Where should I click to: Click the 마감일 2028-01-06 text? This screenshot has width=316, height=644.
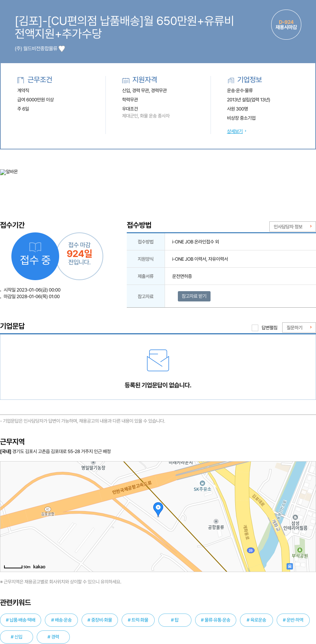[x=32, y=297]
